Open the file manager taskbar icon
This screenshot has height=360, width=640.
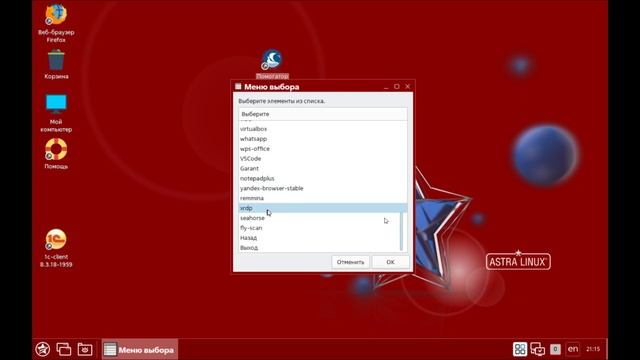point(85,349)
